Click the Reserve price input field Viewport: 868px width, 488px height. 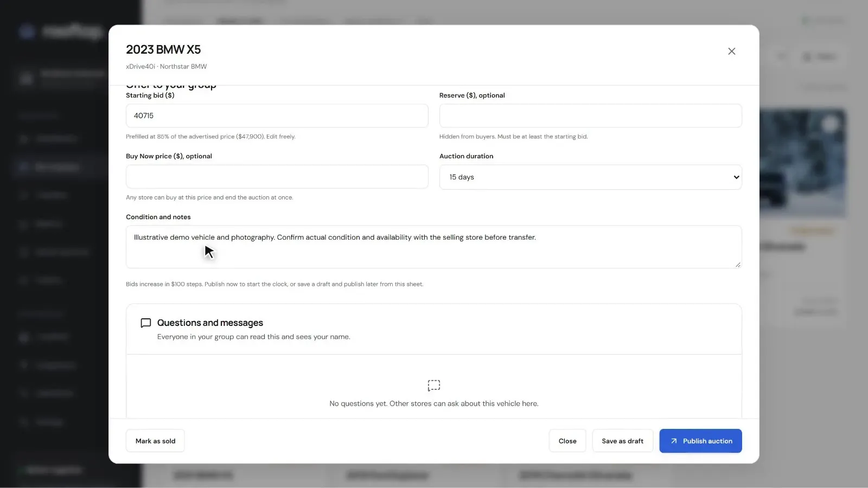coord(590,115)
